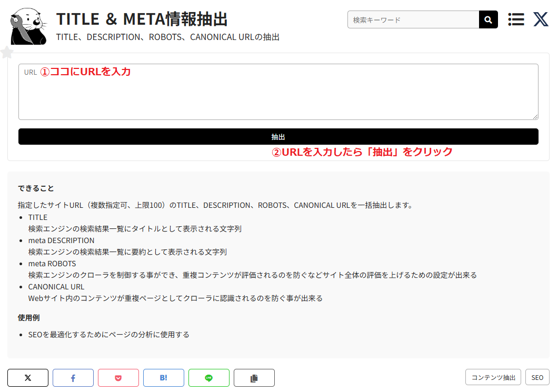Image resolution: width=558 pixels, height=392 pixels.
Task: Click the black 抽出 extraction button
Action: [x=278, y=136]
